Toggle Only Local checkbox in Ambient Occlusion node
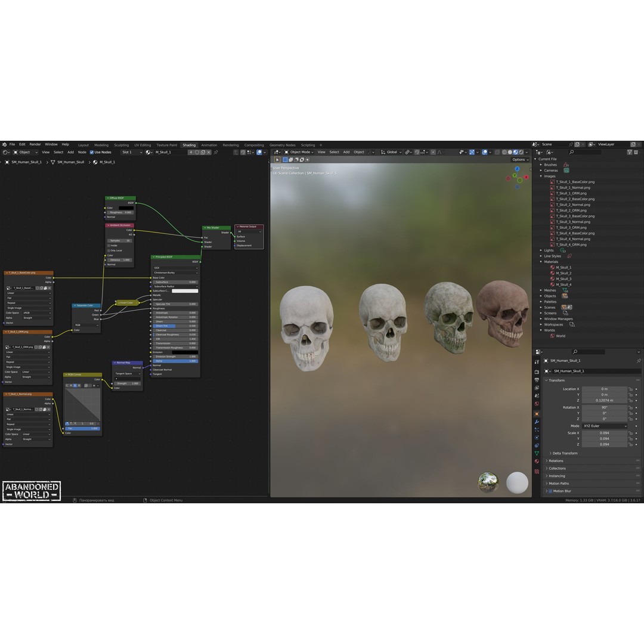 point(109,250)
